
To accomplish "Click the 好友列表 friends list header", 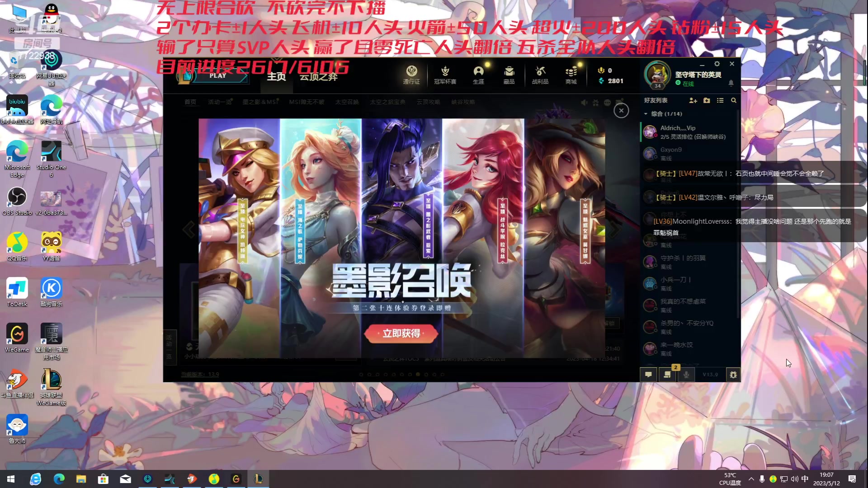I will pyautogui.click(x=656, y=100).
